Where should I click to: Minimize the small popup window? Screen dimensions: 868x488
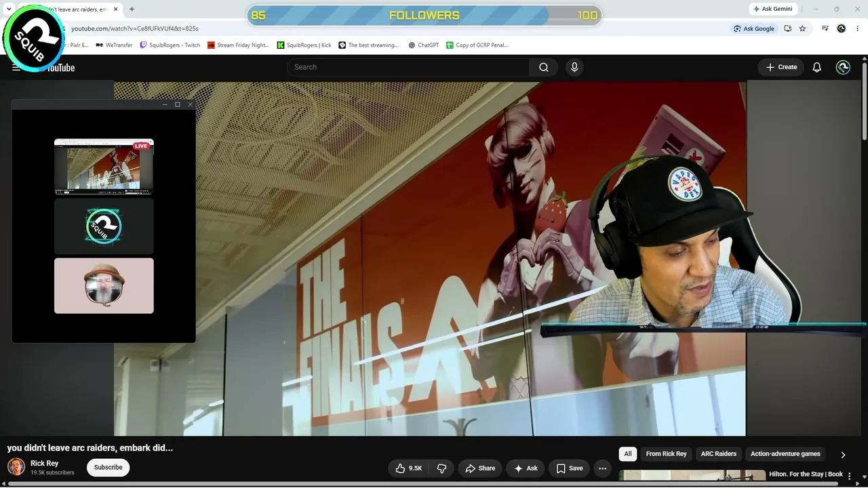pos(165,104)
